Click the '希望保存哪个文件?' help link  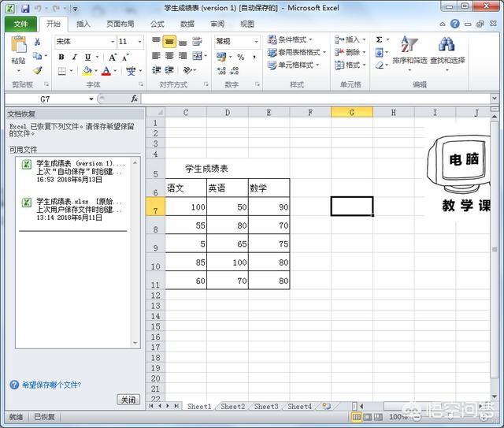(x=50, y=385)
